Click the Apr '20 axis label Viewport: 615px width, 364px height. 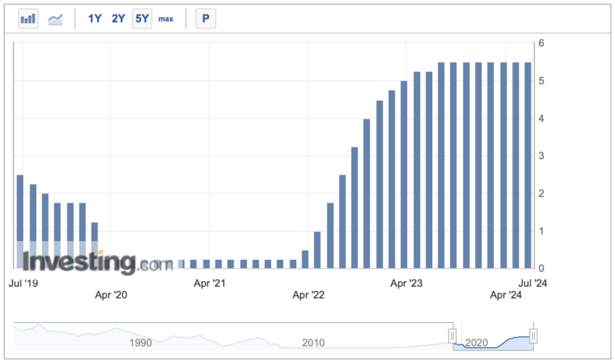click(x=111, y=295)
